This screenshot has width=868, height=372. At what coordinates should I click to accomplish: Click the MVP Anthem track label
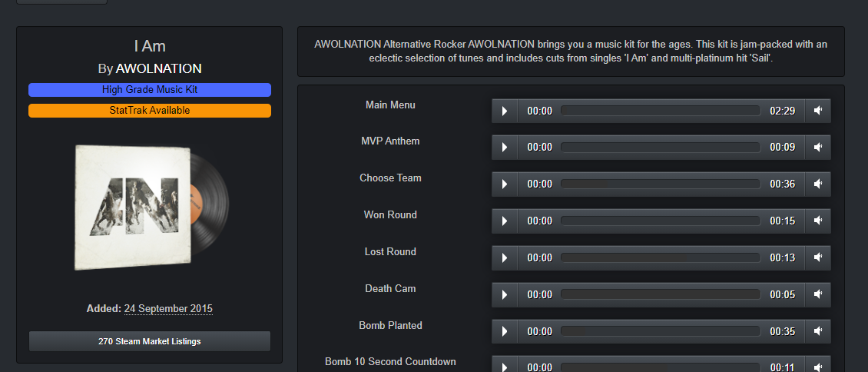pos(390,141)
